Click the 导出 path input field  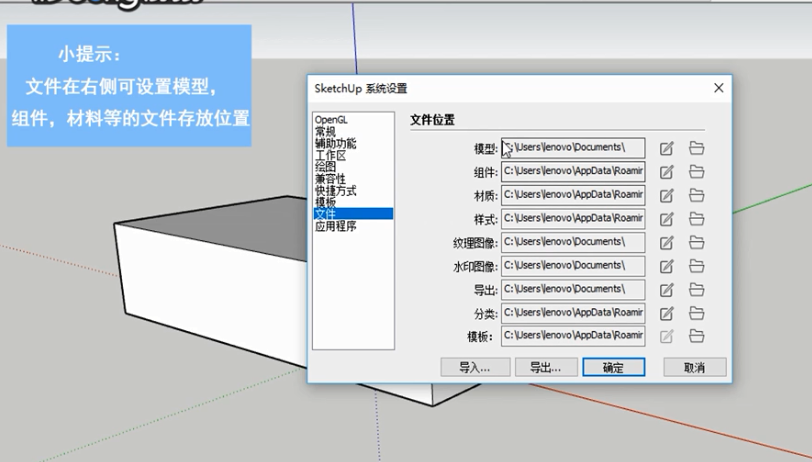(573, 290)
